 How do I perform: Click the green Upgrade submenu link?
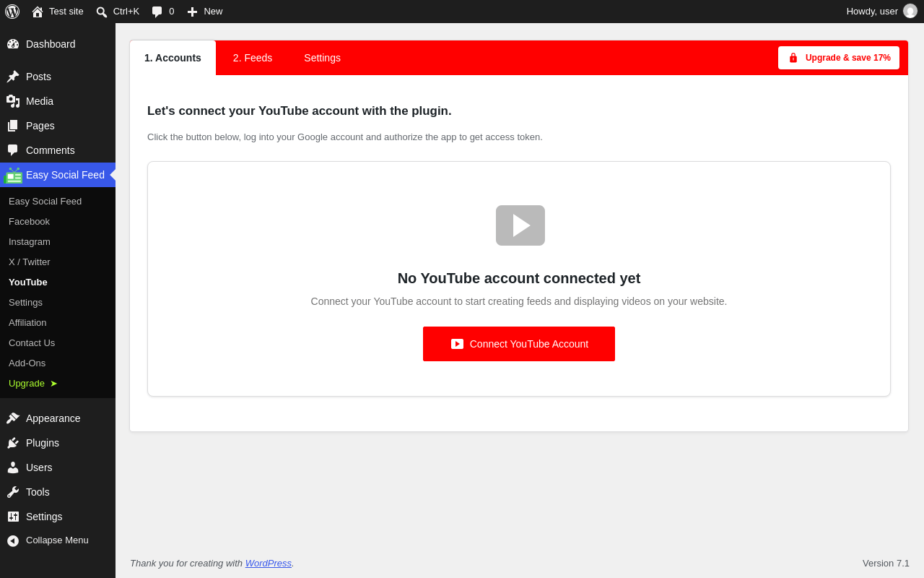[58, 384]
